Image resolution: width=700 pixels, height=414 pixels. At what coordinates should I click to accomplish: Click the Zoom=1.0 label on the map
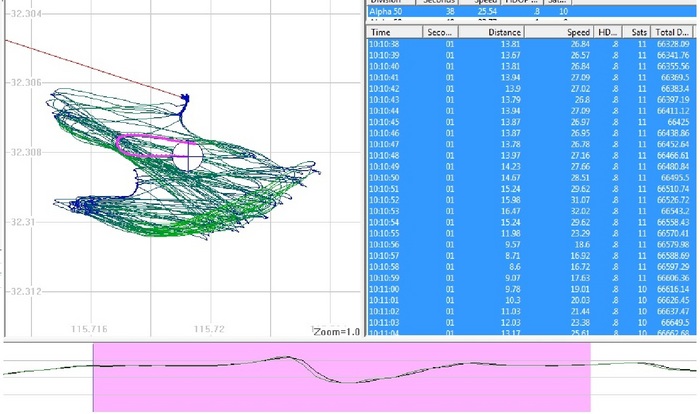336,332
